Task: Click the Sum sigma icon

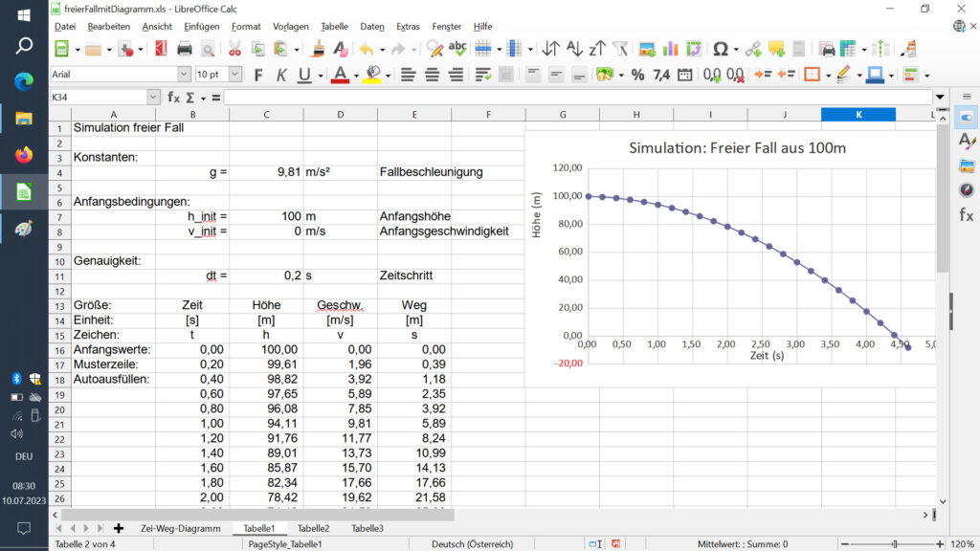Action: 190,98
